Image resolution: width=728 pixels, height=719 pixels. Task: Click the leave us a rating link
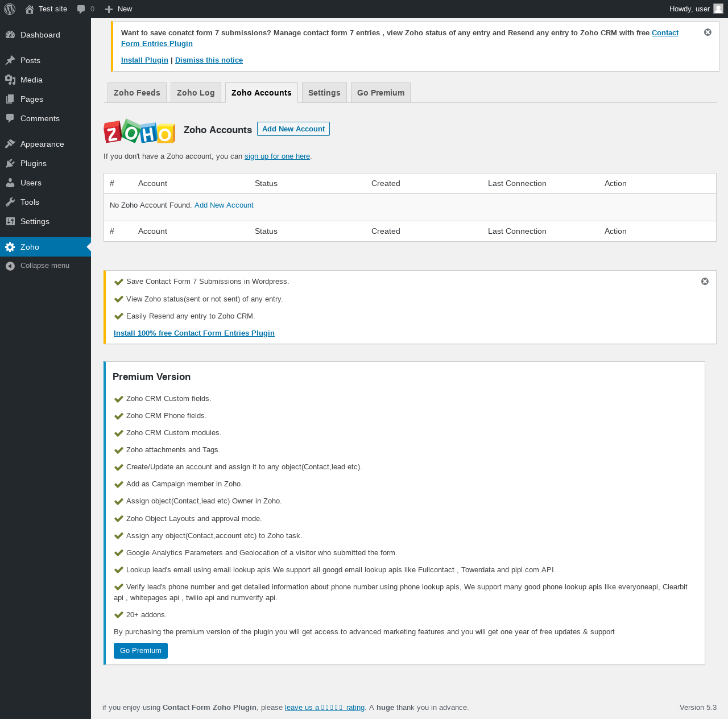(325, 708)
